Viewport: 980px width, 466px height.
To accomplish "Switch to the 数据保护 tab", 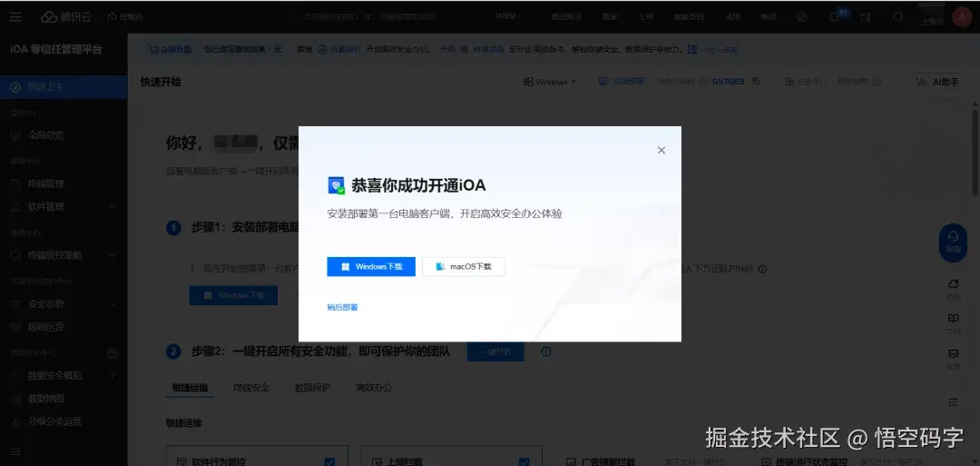I will [x=312, y=387].
